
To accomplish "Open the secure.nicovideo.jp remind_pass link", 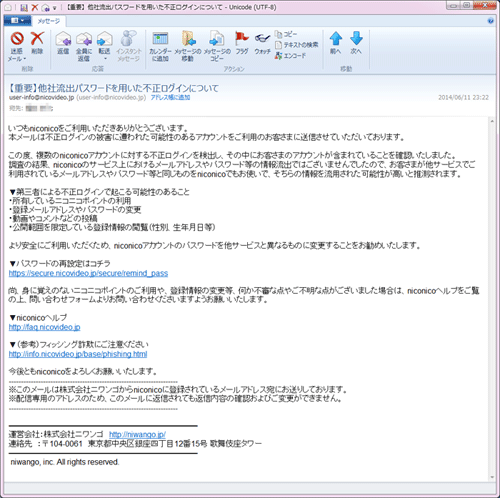I will click(88, 273).
